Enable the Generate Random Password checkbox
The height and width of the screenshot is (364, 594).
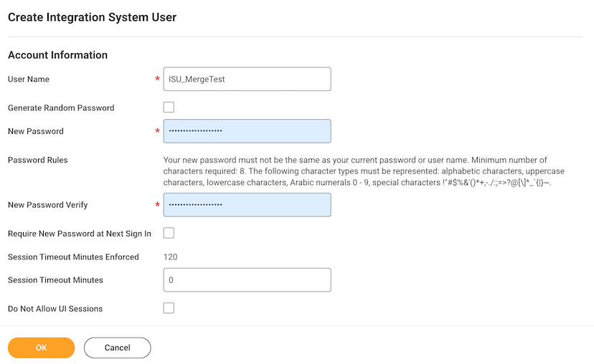[169, 107]
